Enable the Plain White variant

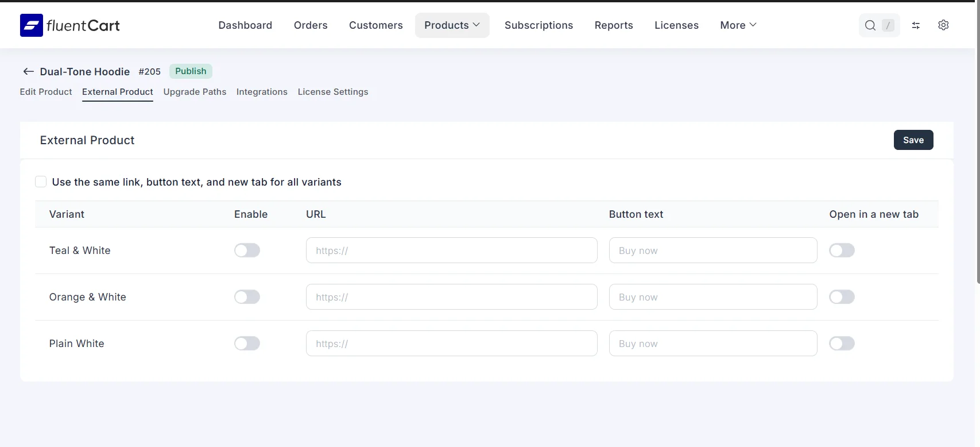247,344
